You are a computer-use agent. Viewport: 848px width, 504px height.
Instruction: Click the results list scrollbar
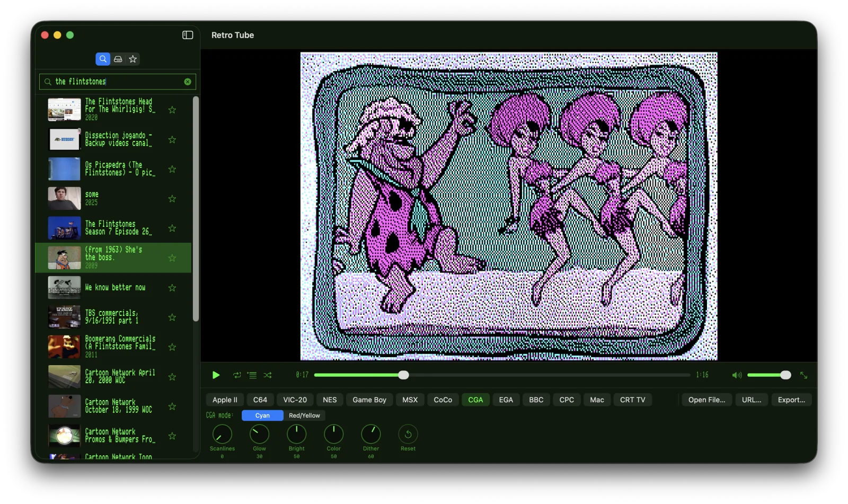(x=196, y=209)
